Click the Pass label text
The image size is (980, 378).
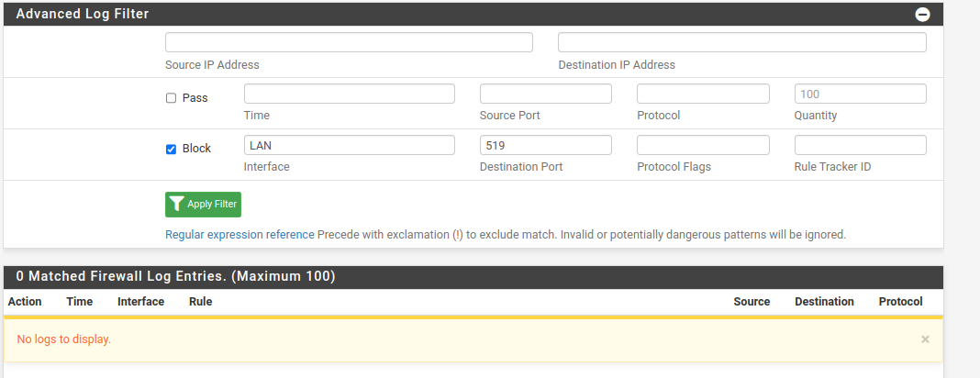tap(195, 98)
